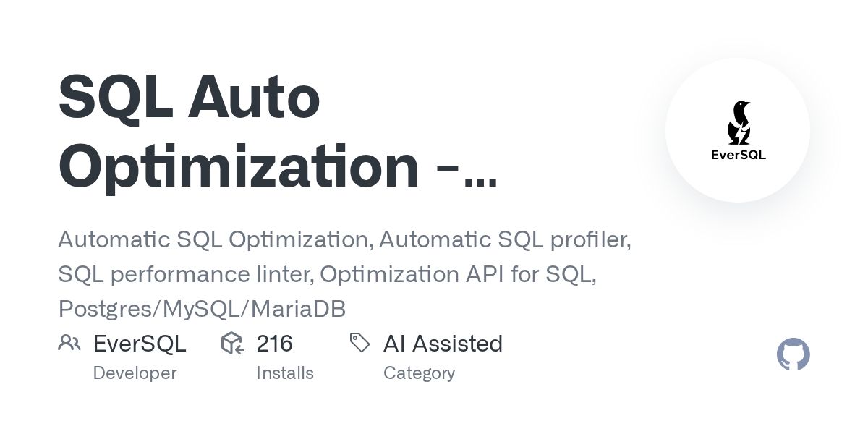Select the EverSQL developer name
The width and height of the screenshot is (868, 434).
click(x=140, y=344)
